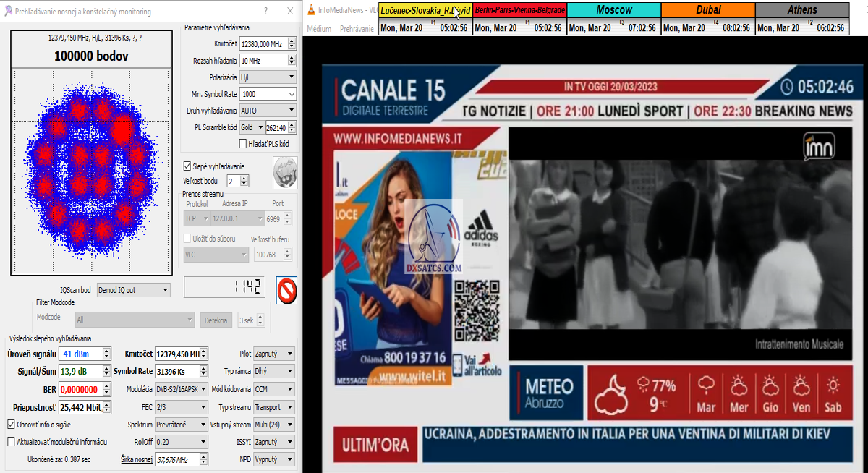Screen dimensions: 868x473
Task: Click the Adidas logo in advertisement
Action: (x=481, y=229)
